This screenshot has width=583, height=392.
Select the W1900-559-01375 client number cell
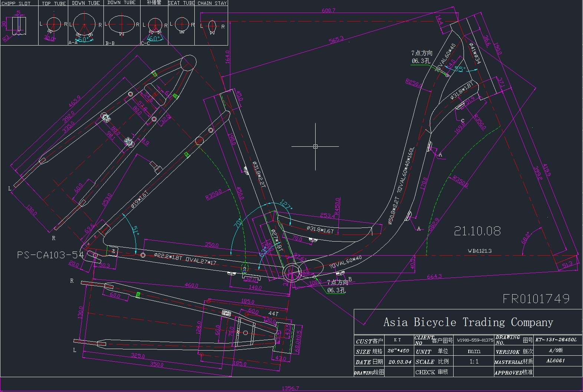475,340
